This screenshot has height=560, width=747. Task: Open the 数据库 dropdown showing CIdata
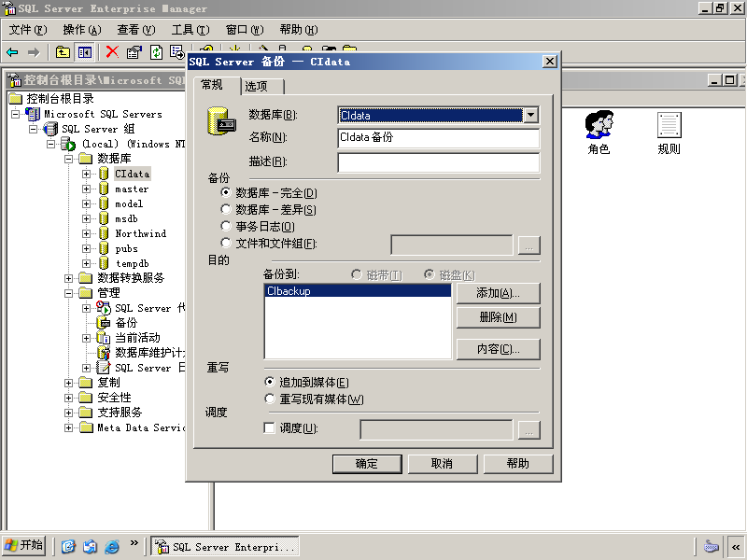click(x=530, y=115)
